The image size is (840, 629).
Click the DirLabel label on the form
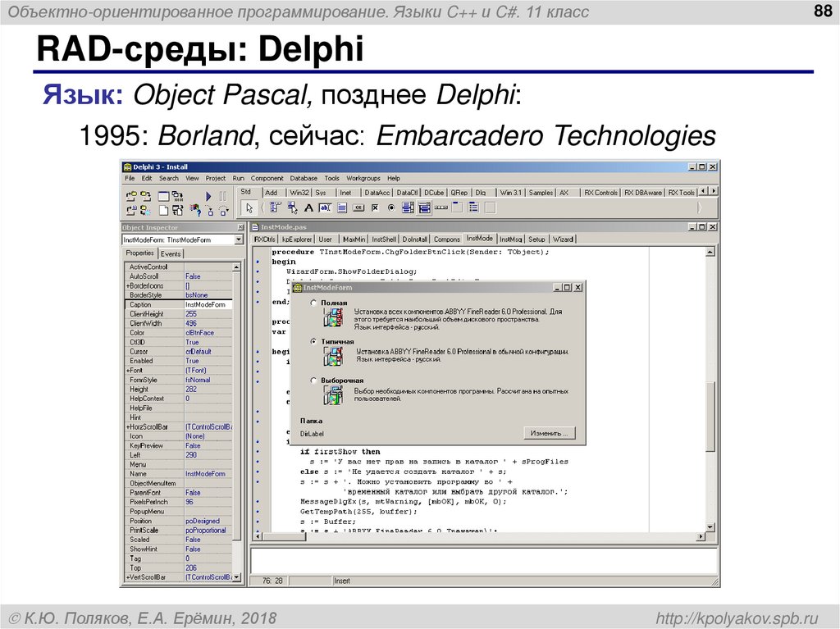point(312,434)
